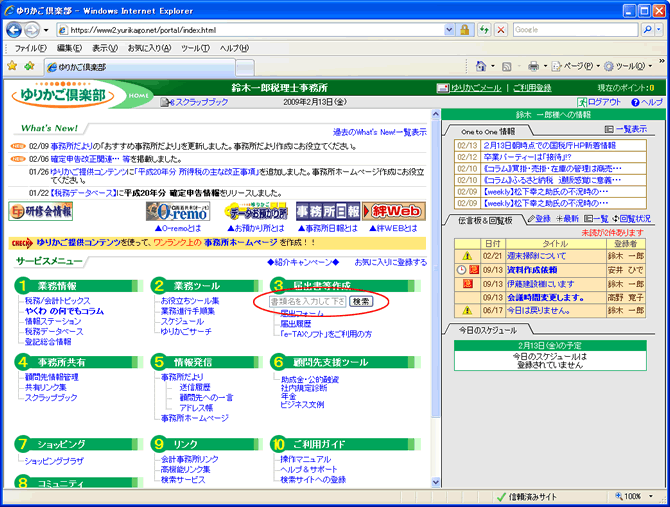Click the Print icon in toolbar
The height and width of the screenshot is (507, 670).
(533, 66)
